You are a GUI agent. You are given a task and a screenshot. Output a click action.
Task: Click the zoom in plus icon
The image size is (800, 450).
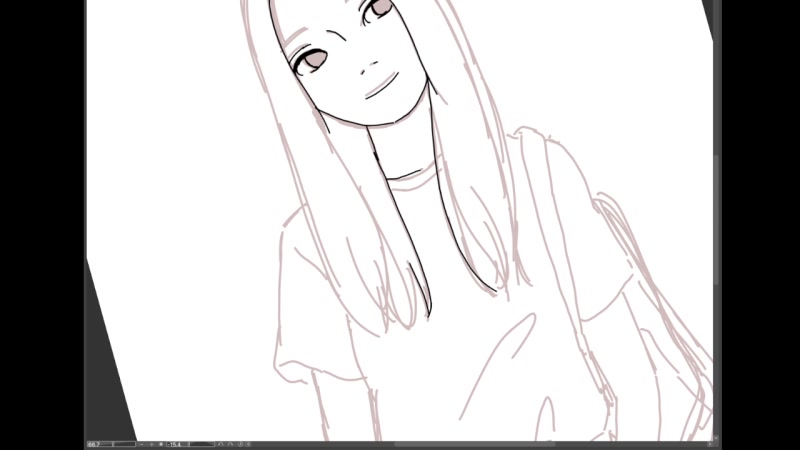click(x=152, y=444)
